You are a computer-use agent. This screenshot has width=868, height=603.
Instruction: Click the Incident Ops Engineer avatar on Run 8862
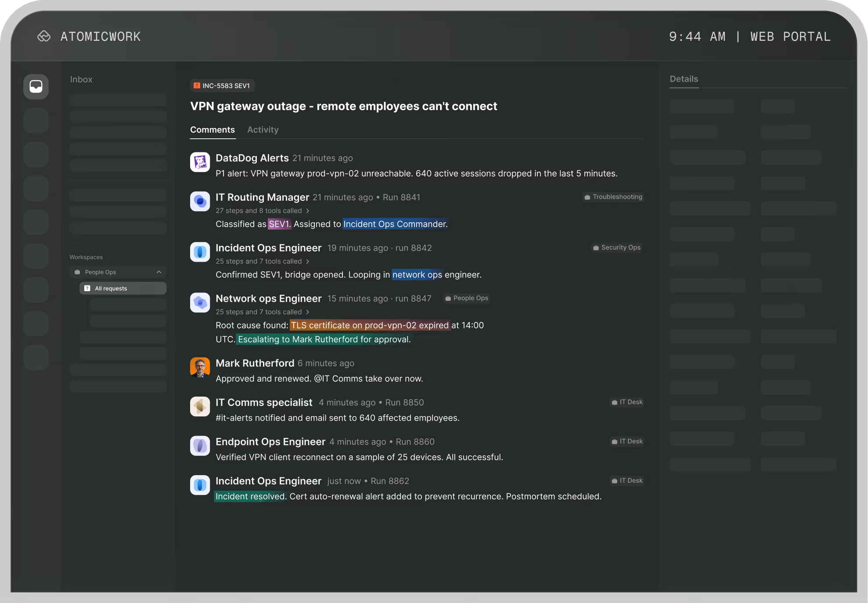[200, 485]
